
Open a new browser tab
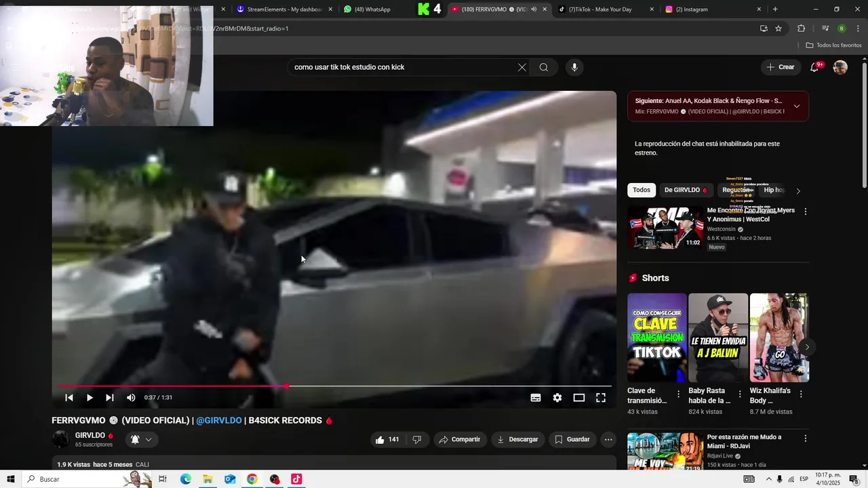point(775,9)
